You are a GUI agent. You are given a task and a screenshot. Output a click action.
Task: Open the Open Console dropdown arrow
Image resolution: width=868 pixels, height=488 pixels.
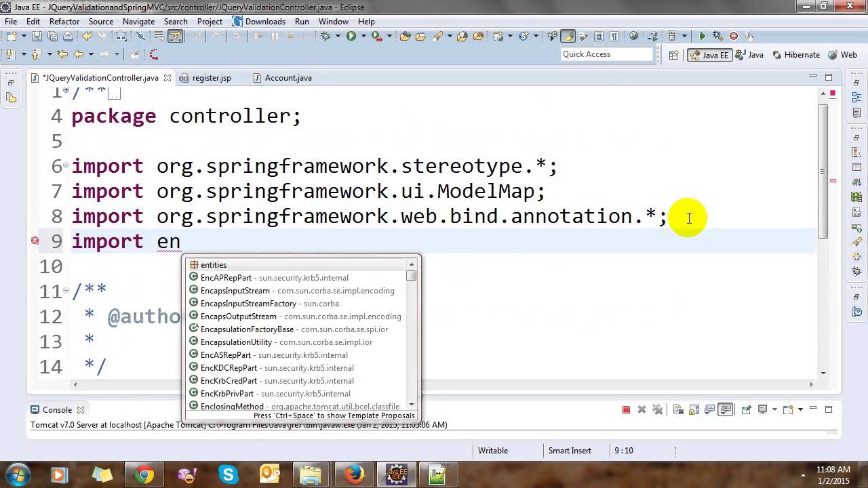[800, 409]
